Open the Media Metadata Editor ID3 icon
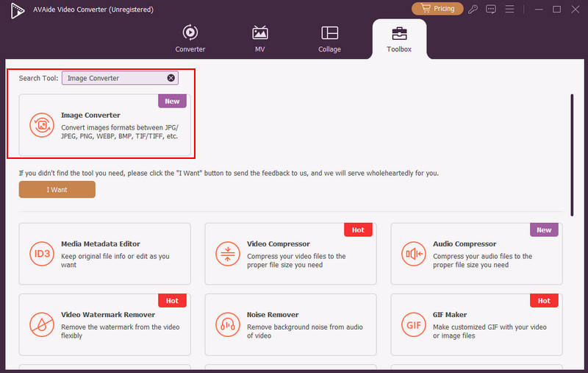The width and height of the screenshot is (588, 373). (42, 254)
